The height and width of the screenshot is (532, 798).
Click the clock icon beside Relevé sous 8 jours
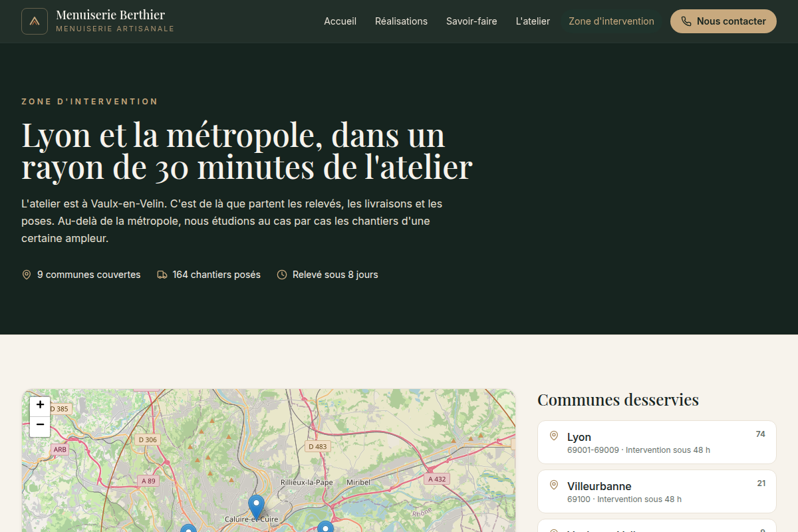coord(282,275)
